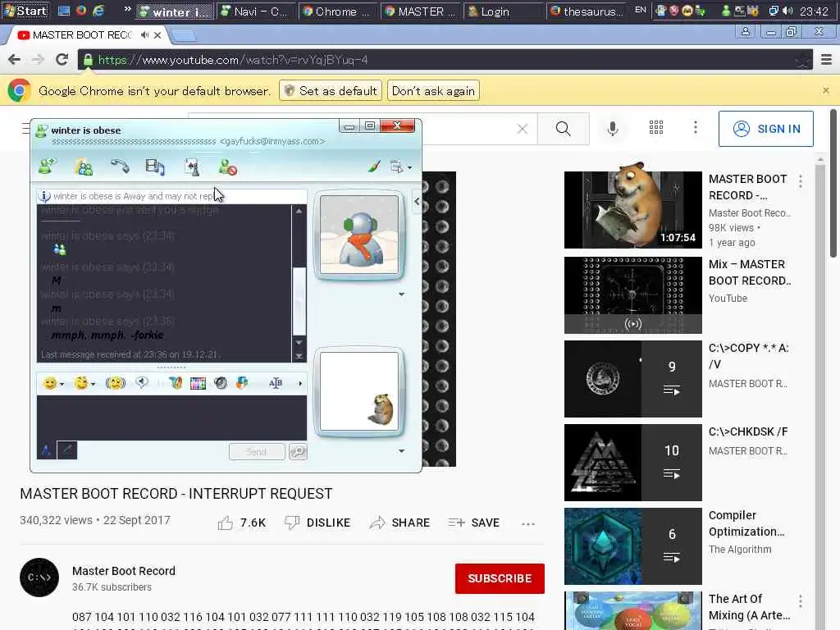The image size is (840, 630).
Task: Invite a contact using the add-person icon
Action: pyautogui.click(x=47, y=167)
